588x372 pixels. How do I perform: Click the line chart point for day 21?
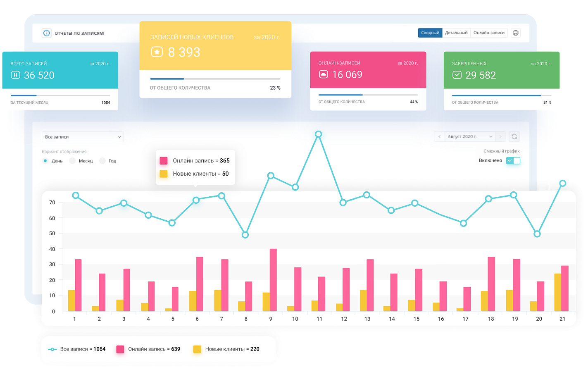pyautogui.click(x=562, y=183)
